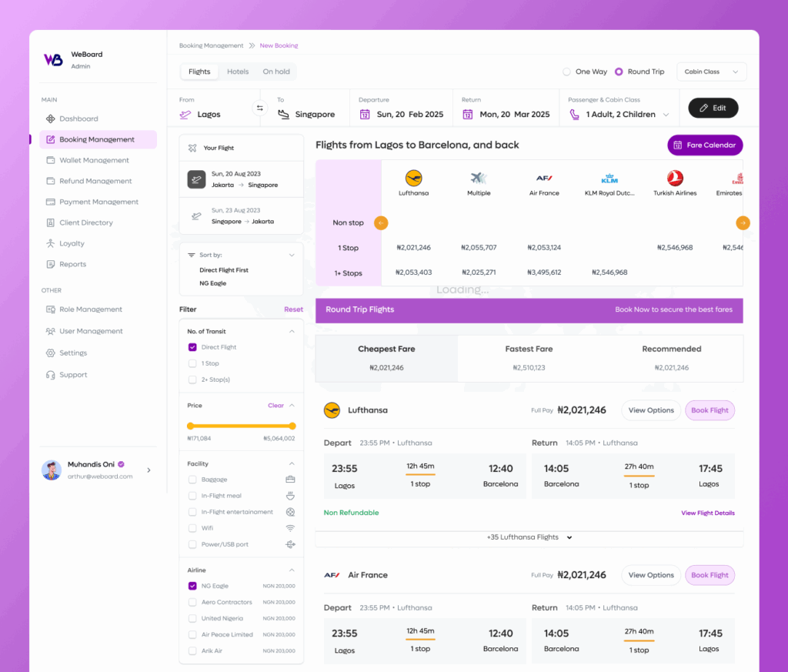Expand the Sort by dropdown
Screen dimensions: 788x672
[292, 255]
